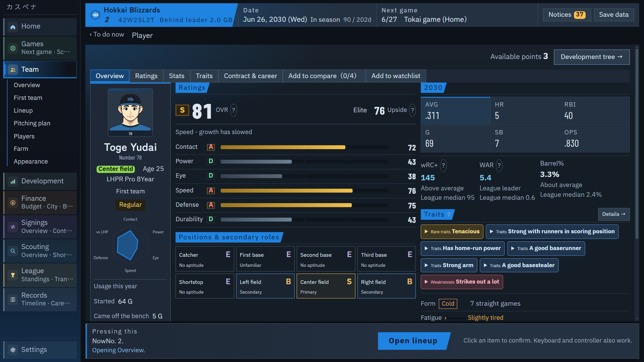Click the traits Details button
Image resolution: width=644 pixels, height=362 pixels.
[613, 214]
